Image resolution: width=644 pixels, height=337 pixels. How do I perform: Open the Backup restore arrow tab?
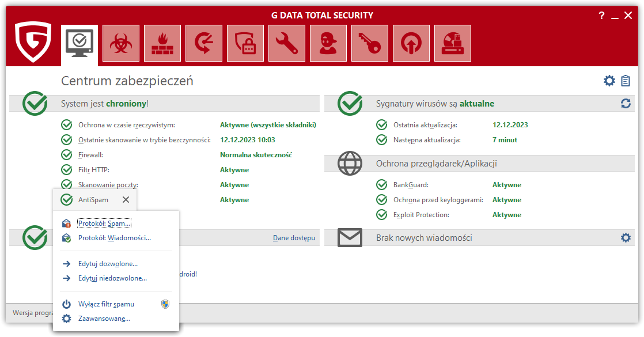204,43
